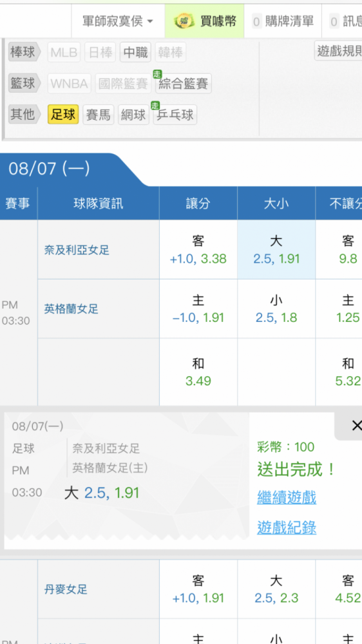Click the coin icon beside 買噱幣
The image size is (362, 644).
(184, 21)
